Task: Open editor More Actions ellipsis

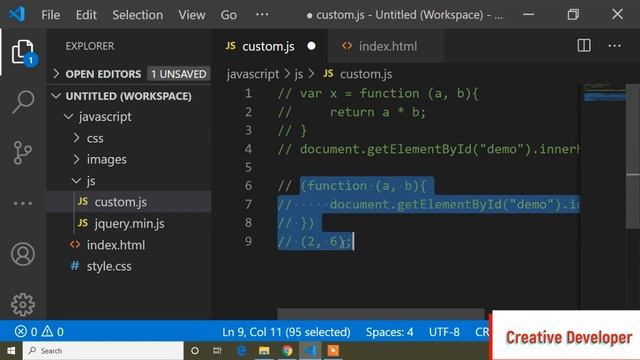Action: coord(615,46)
